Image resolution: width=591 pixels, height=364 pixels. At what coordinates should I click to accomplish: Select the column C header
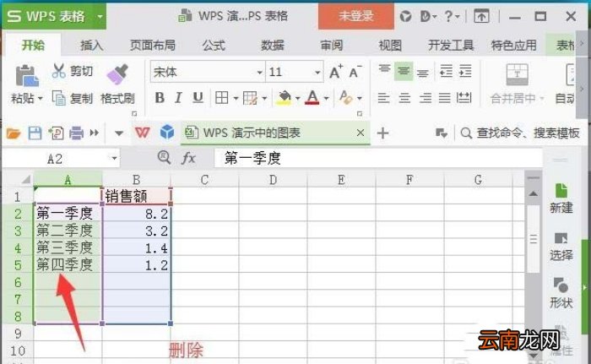(204, 180)
